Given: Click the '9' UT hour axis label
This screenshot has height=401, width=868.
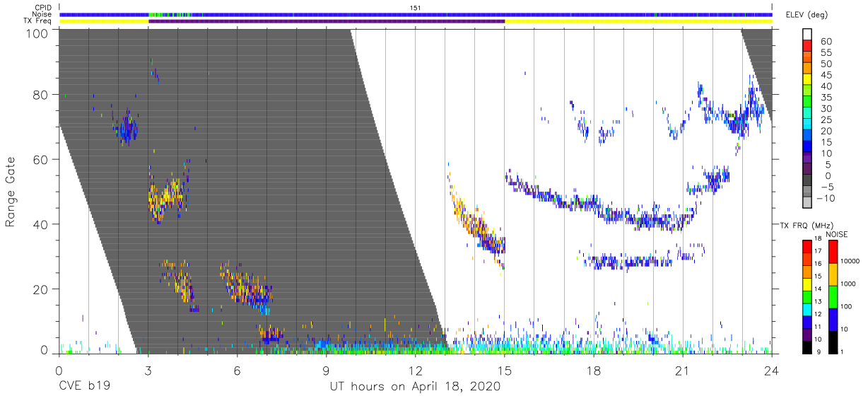Looking at the screenshot, I should tap(326, 371).
